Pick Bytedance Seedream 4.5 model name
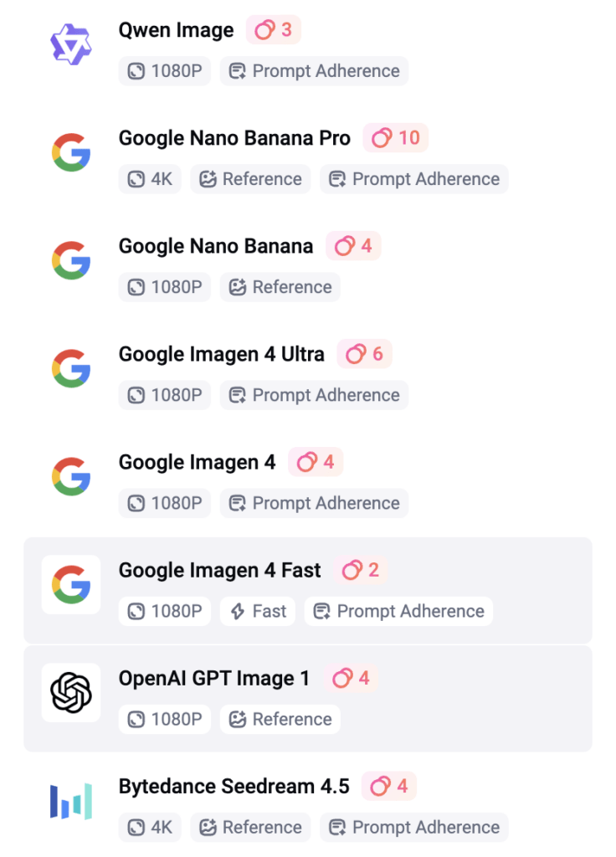This screenshot has height=857, width=616. [x=234, y=786]
